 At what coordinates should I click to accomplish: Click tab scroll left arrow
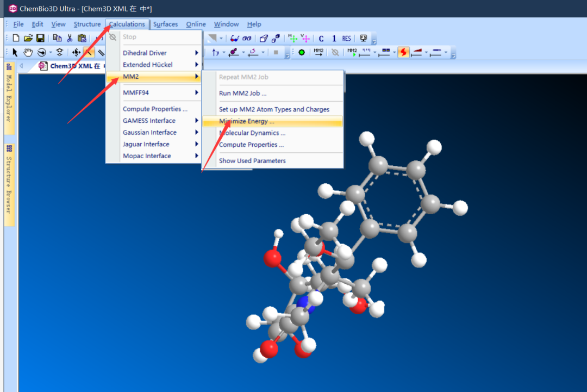pos(21,66)
